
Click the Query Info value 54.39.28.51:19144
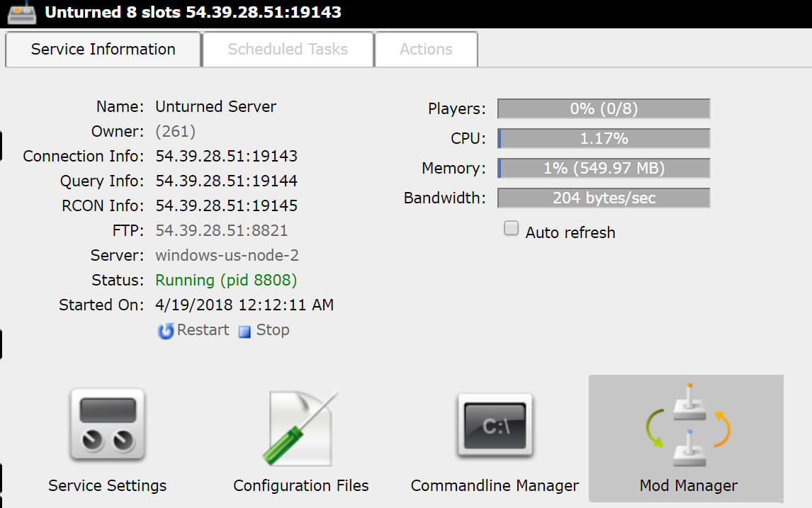[x=226, y=181]
